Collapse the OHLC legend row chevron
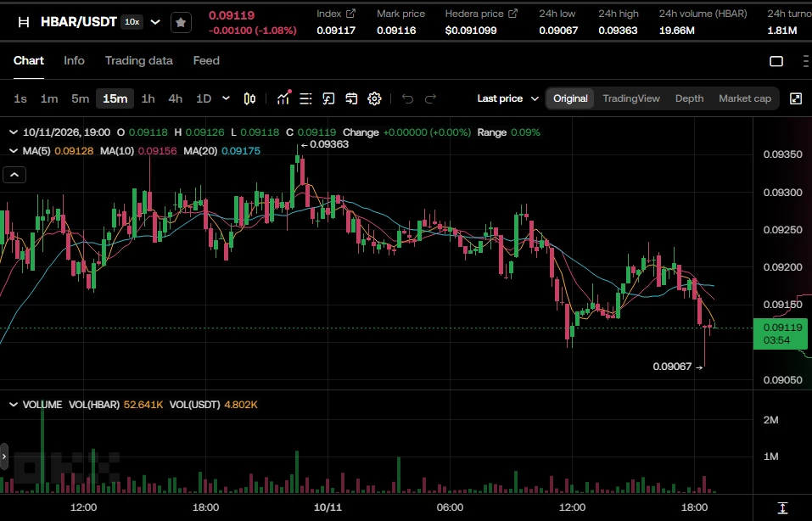This screenshot has height=521, width=812. pyautogui.click(x=14, y=132)
